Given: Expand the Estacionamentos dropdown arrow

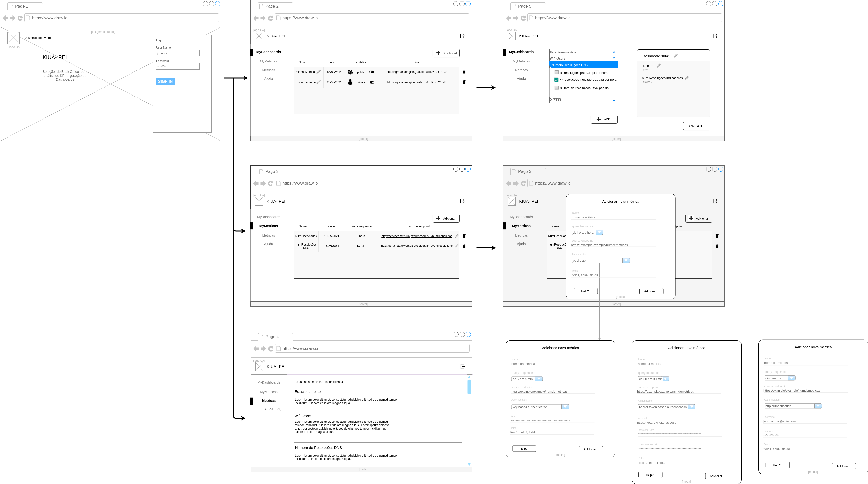Looking at the screenshot, I should pos(614,52).
